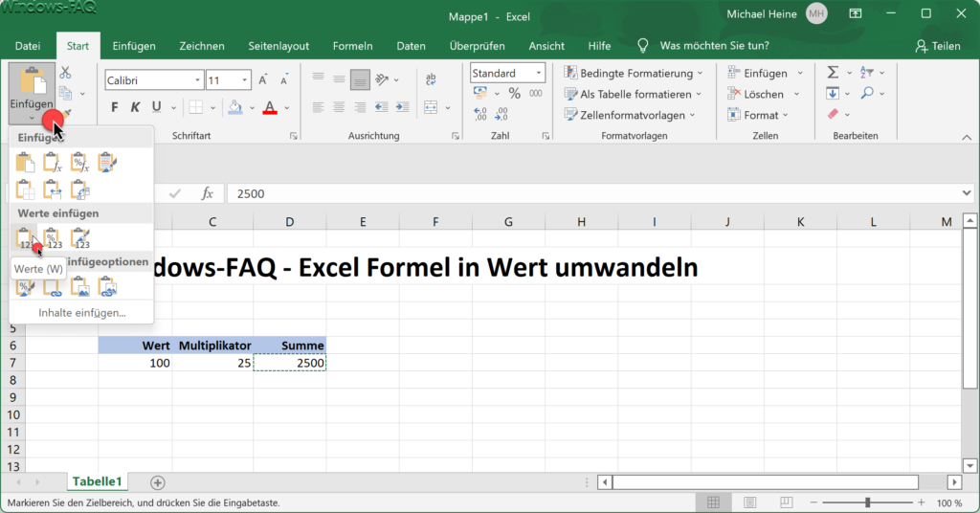Screen dimensions: 980x513
Task: Toggle center horizontal alignment
Action: [339, 107]
